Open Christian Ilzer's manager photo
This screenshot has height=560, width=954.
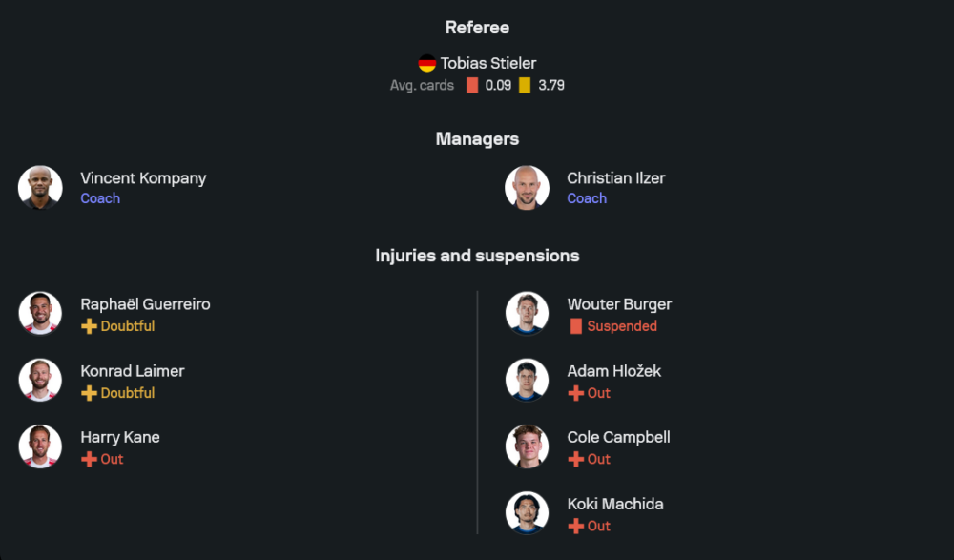pos(527,188)
